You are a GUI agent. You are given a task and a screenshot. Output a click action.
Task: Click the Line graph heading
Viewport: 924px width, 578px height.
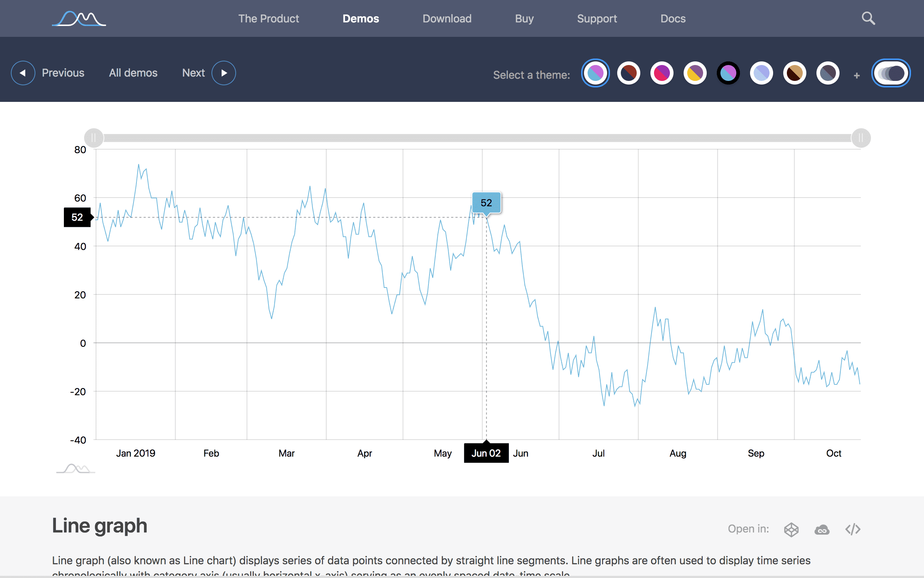pyautogui.click(x=100, y=526)
